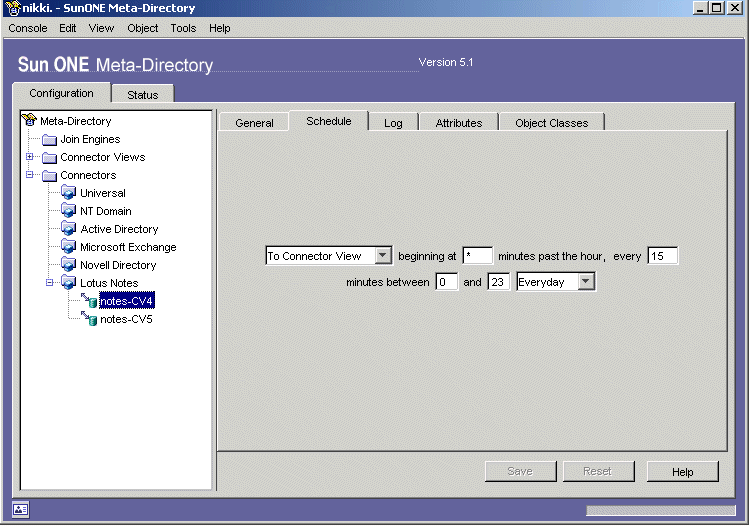751x527 pixels.
Task: Click the Help button at bottom
Action: (683, 471)
